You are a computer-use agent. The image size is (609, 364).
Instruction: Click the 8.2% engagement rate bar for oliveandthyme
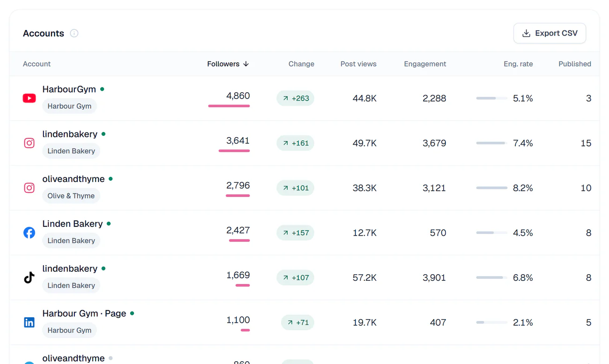point(492,188)
